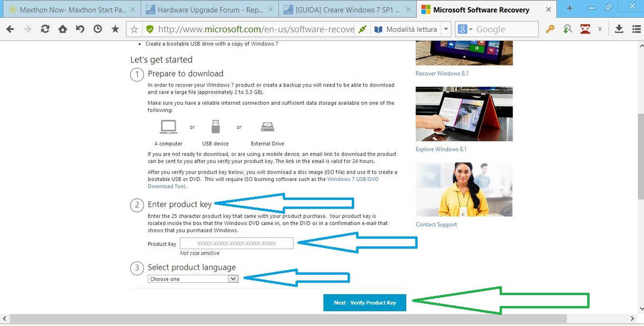
Task: Click the green site security shield
Action: [x=149, y=29]
